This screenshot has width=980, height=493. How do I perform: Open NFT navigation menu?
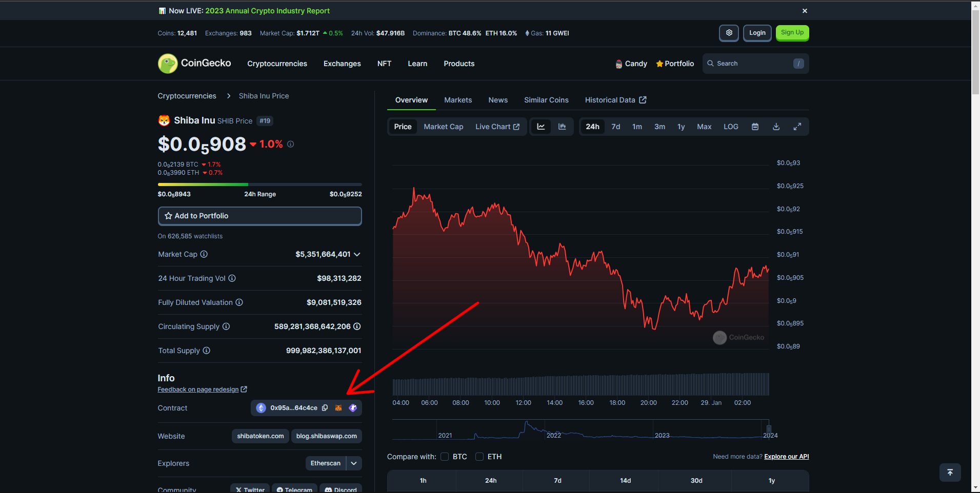384,64
